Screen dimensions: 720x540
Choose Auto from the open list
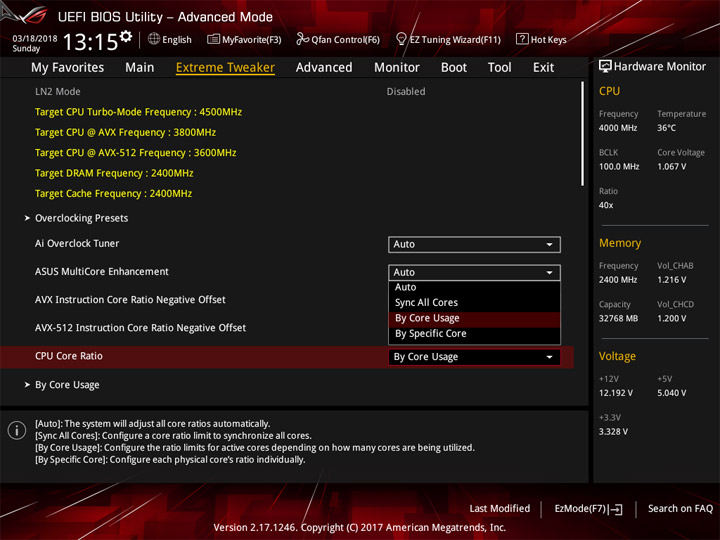(474, 287)
